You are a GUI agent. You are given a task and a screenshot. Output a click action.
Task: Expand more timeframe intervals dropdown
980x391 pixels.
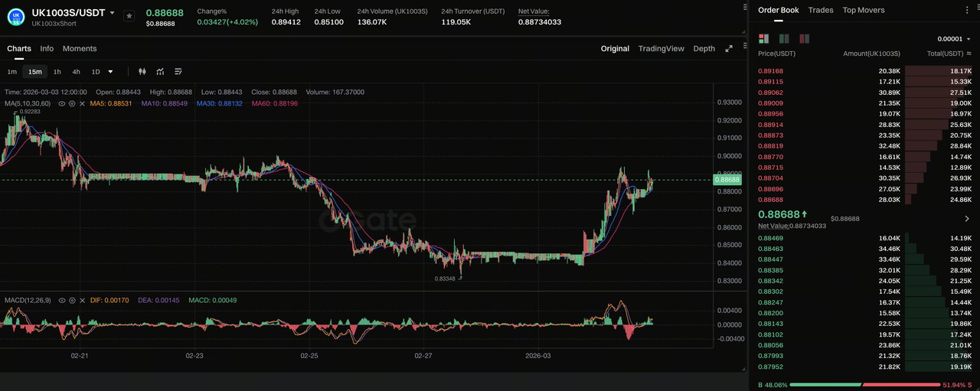[111, 71]
